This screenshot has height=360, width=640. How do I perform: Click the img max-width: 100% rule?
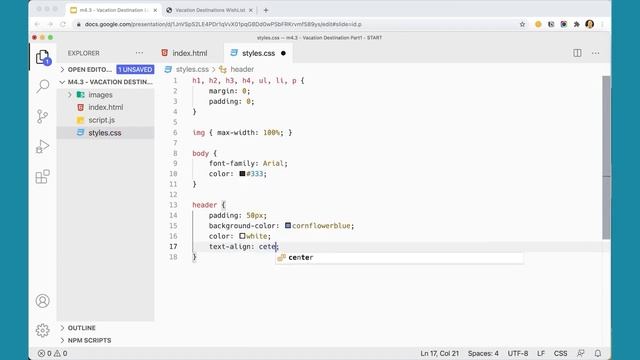[242, 133]
